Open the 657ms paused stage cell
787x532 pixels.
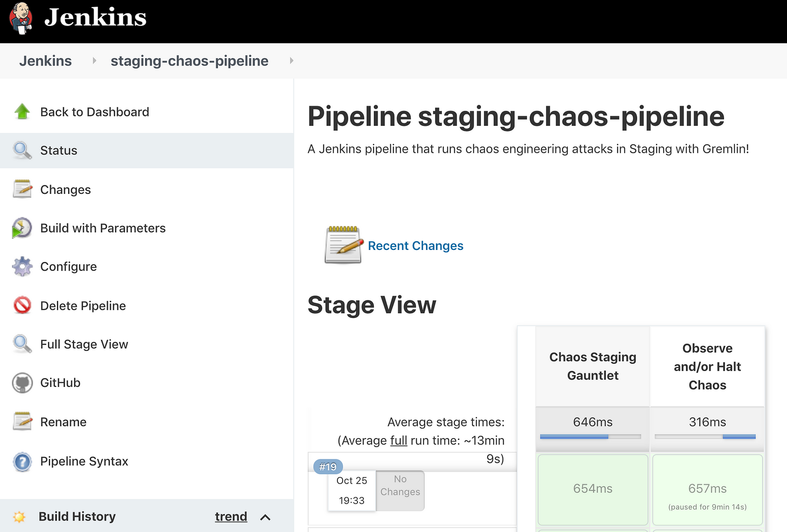point(707,490)
